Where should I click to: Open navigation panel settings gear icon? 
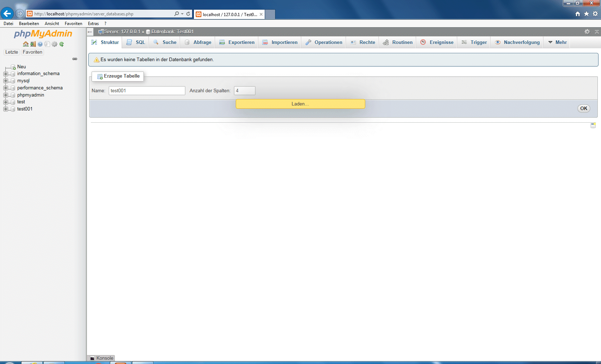coord(54,44)
